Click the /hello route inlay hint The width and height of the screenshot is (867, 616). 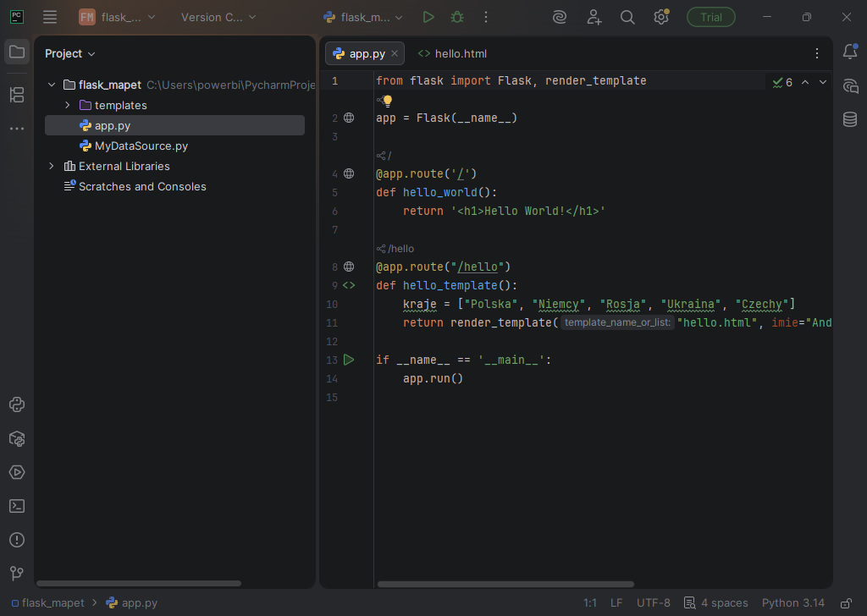[x=395, y=249]
